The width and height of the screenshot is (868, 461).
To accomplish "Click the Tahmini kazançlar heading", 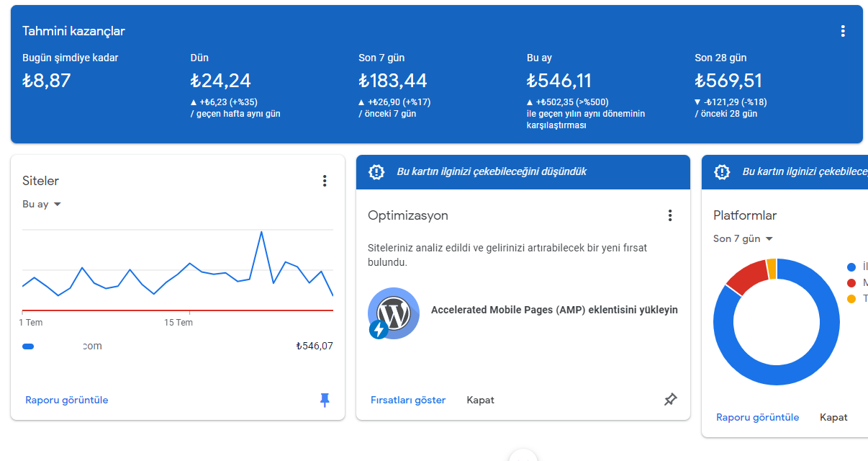I will coord(73,31).
